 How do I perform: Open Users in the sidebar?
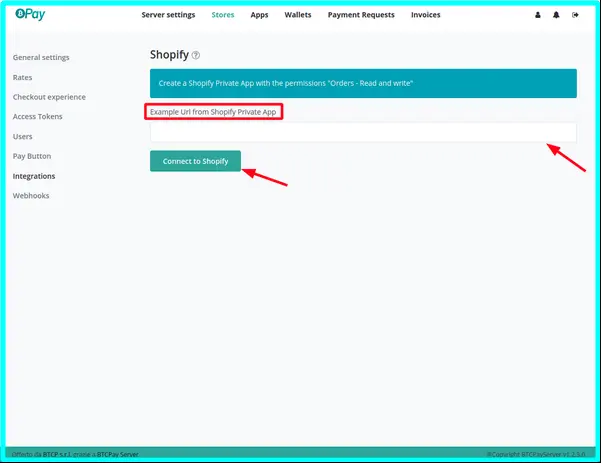pos(22,136)
